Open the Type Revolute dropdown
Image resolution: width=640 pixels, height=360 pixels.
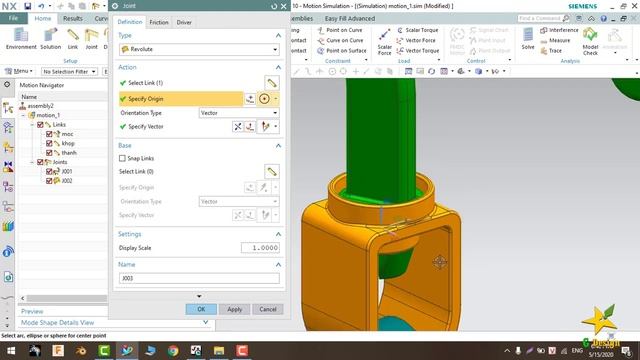[199, 49]
